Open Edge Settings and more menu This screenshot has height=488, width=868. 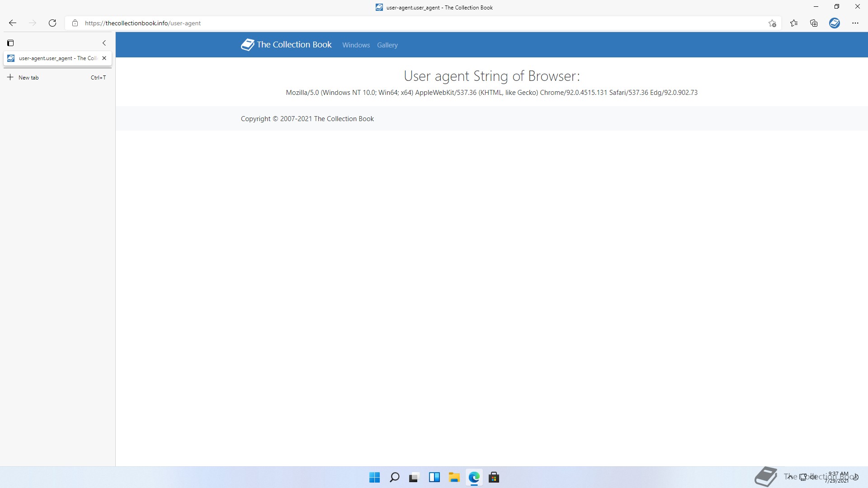pyautogui.click(x=855, y=23)
